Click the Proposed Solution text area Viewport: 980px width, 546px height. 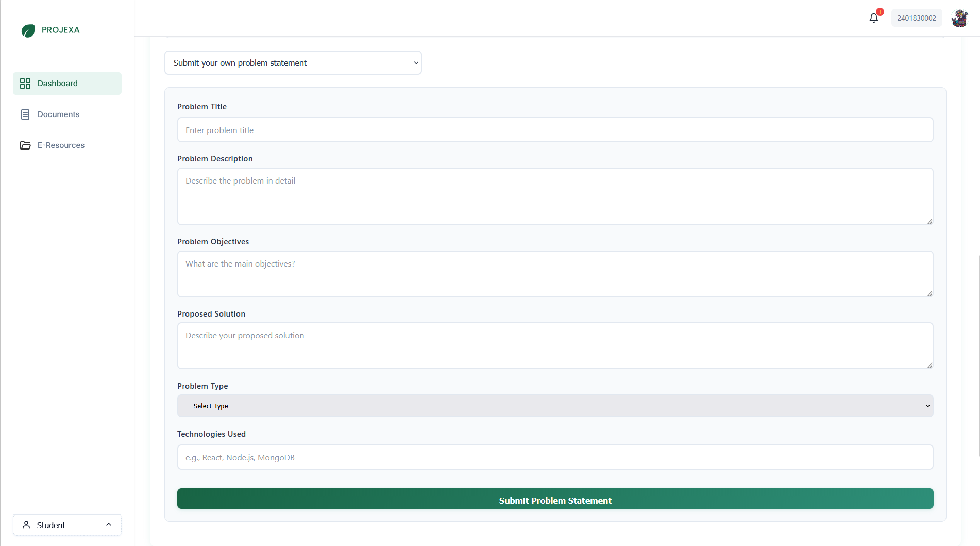click(554, 345)
